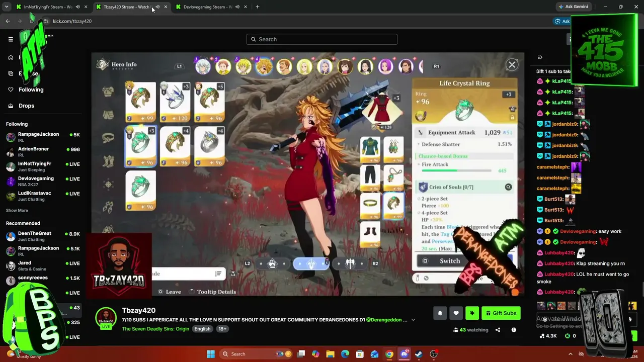Click the Following heading in sidebar

pos(17,124)
